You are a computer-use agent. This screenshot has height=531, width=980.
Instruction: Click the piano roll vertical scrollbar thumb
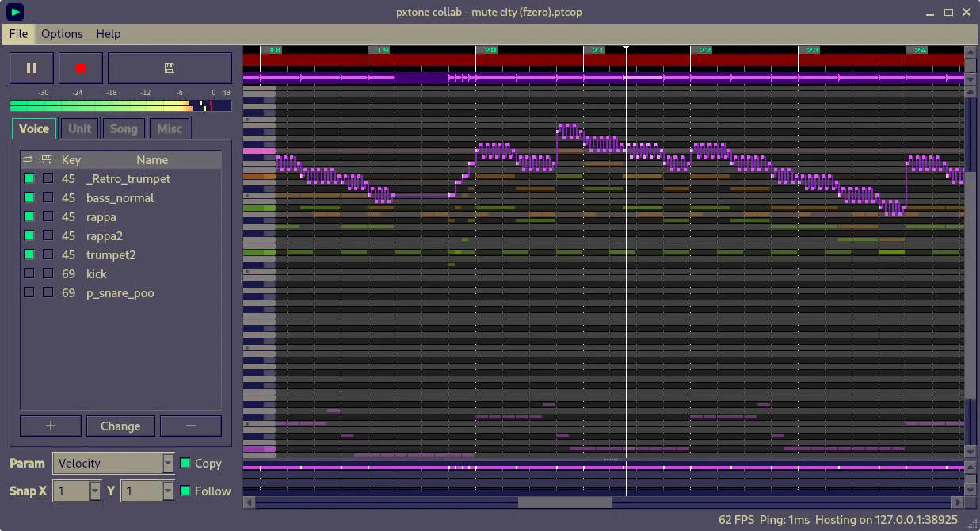970,285
